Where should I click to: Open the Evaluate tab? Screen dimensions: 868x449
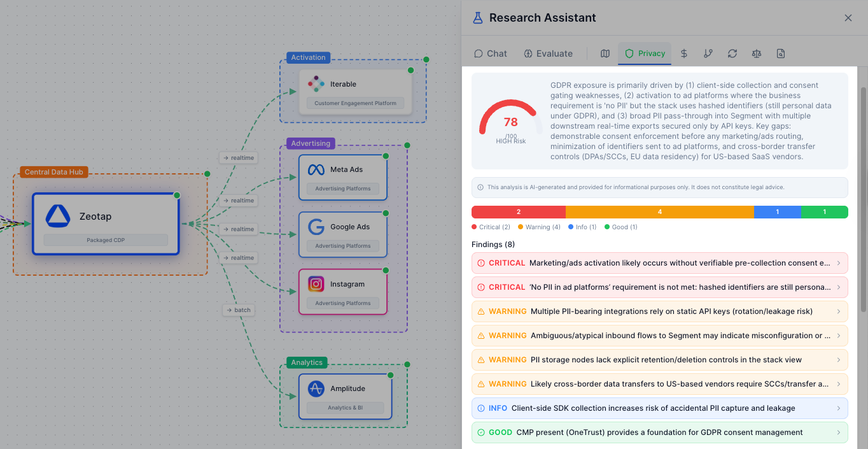coord(548,53)
